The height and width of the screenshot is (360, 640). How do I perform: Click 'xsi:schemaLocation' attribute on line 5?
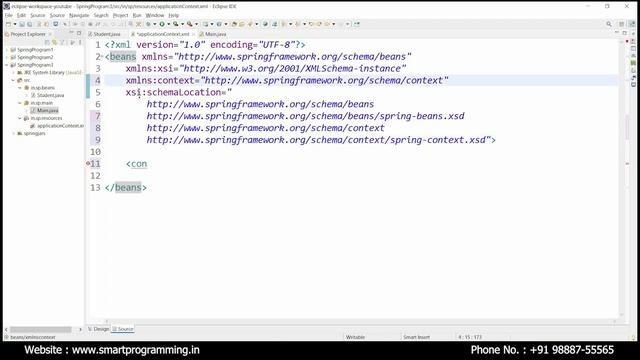click(173, 92)
